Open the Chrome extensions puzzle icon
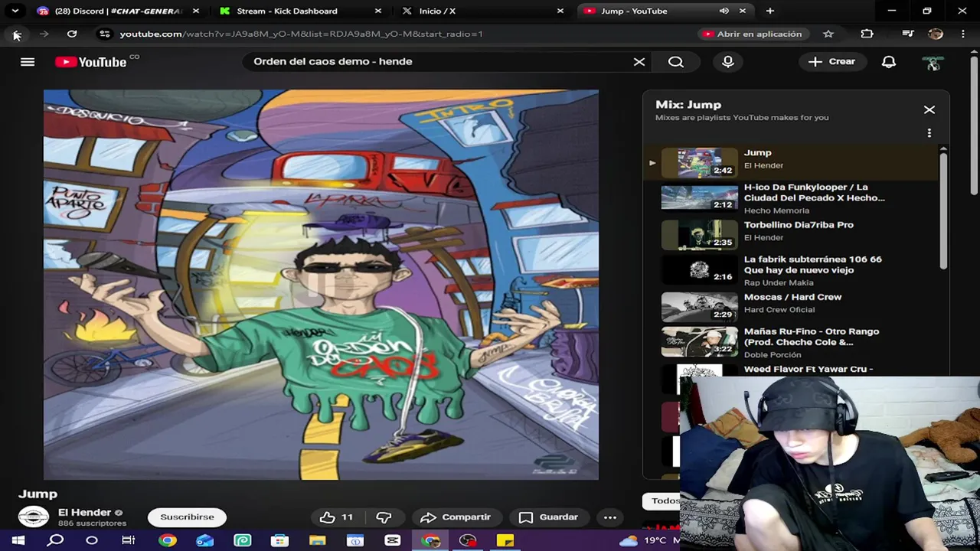This screenshot has width=980, height=551. (x=867, y=34)
